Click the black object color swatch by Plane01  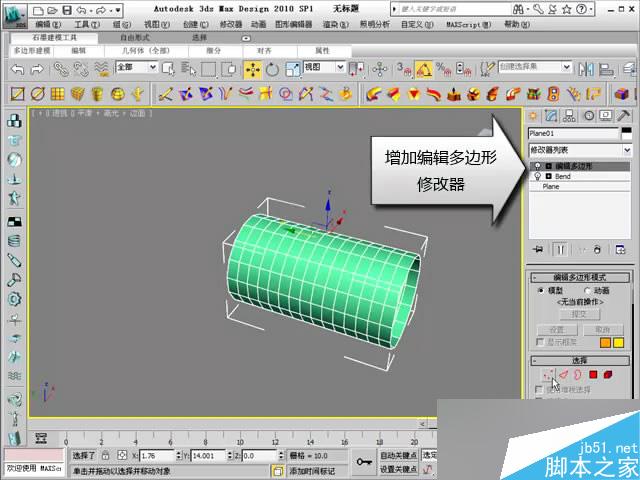[x=627, y=133]
